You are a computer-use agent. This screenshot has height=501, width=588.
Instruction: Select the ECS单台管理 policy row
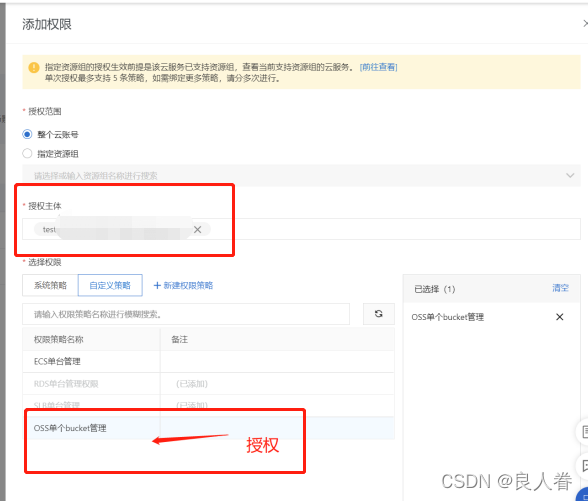pos(208,362)
